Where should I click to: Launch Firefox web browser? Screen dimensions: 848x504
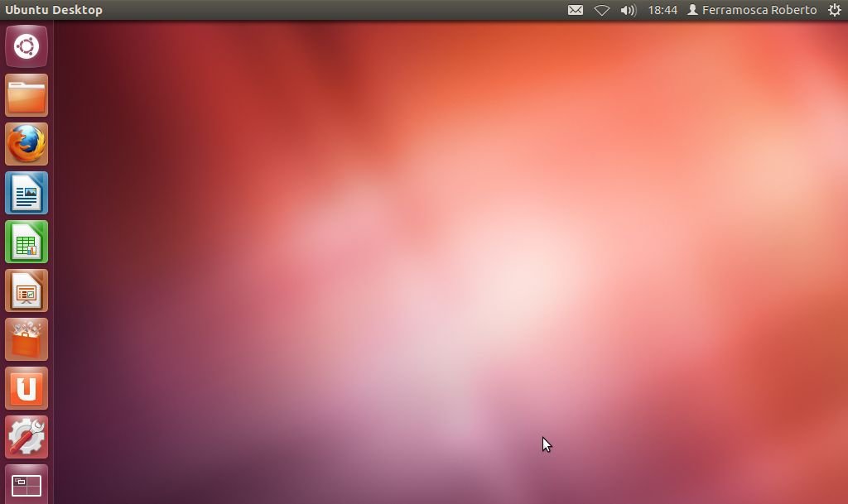pos(26,144)
